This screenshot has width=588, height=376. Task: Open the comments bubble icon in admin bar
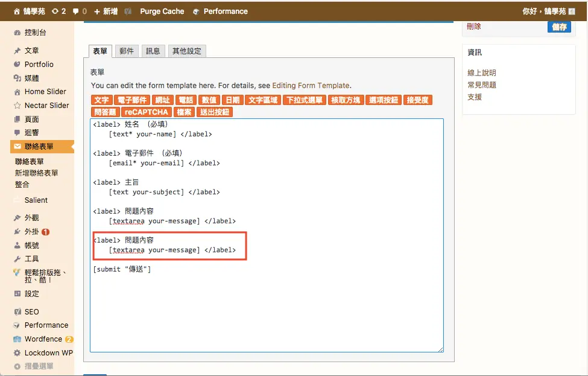pyautogui.click(x=76, y=11)
